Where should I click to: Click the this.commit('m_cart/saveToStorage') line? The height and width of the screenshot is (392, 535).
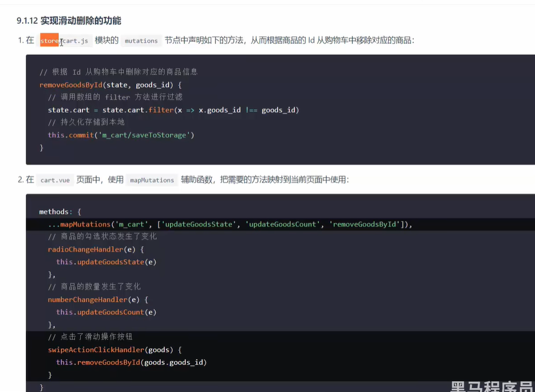pyautogui.click(x=121, y=135)
